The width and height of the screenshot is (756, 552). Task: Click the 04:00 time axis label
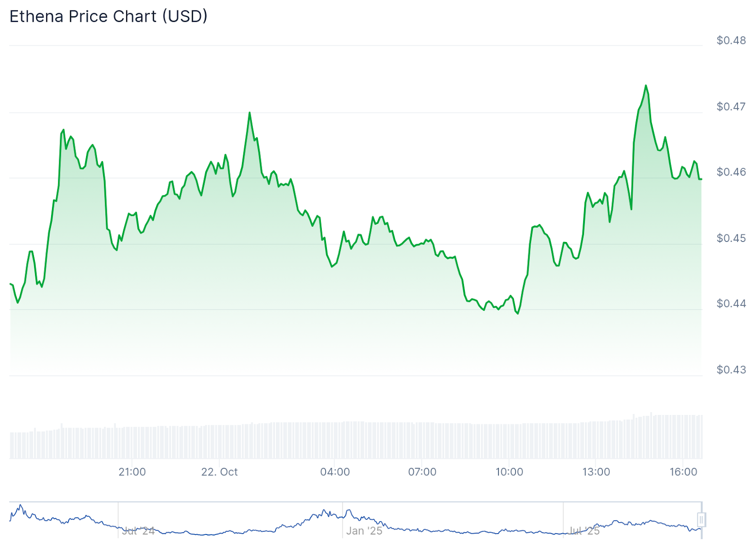click(x=335, y=472)
